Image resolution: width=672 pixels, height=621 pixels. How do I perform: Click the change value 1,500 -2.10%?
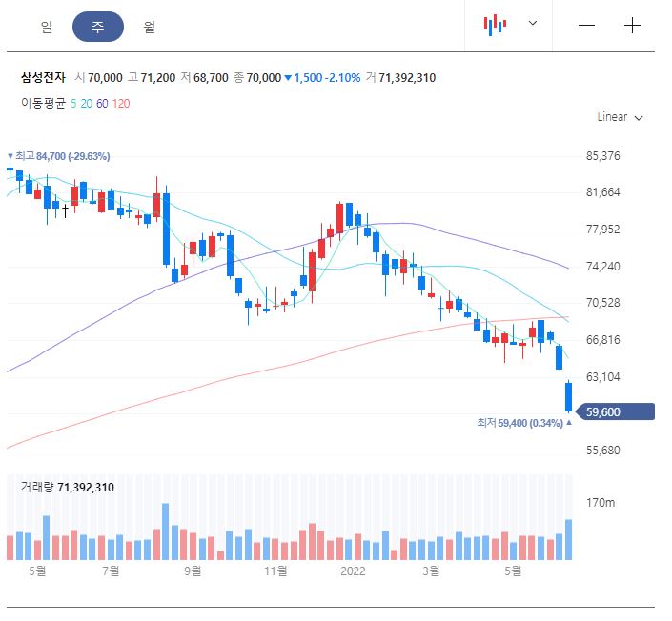click(323, 78)
